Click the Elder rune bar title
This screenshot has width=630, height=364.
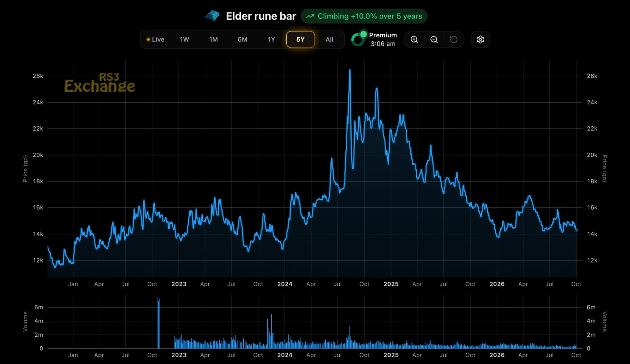click(261, 16)
